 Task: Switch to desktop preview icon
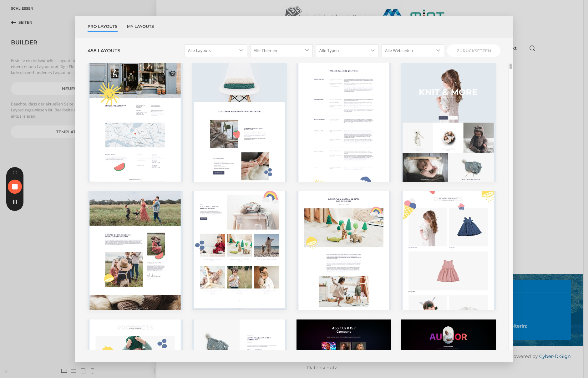[64, 371]
